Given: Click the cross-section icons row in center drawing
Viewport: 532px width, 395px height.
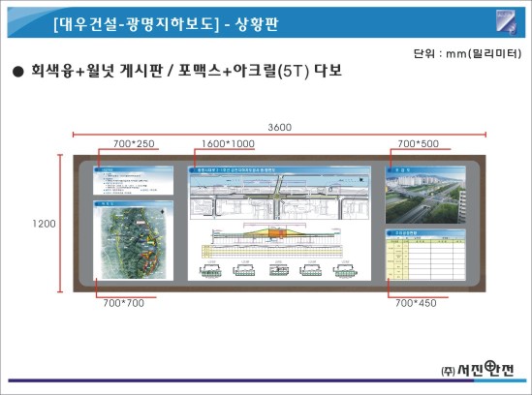Looking at the screenshot, I should [279, 269].
